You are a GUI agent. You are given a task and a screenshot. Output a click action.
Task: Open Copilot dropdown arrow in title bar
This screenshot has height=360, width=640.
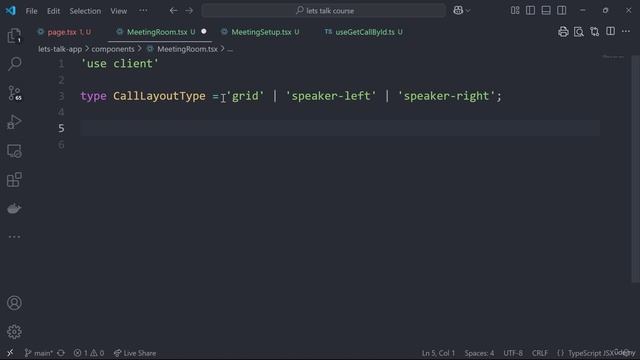[x=468, y=11]
